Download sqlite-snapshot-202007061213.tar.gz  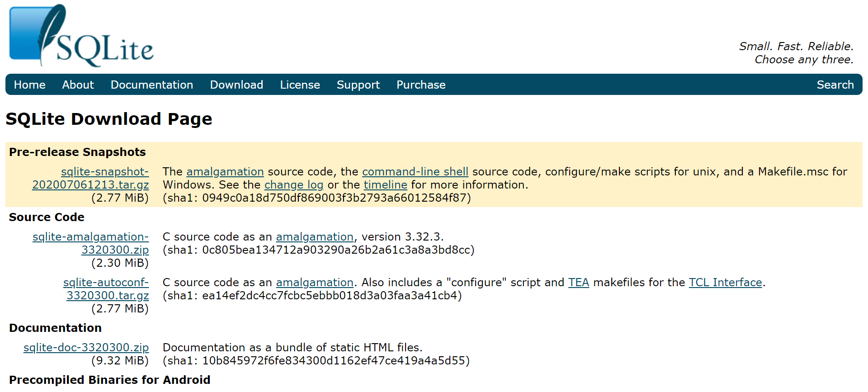(x=90, y=178)
